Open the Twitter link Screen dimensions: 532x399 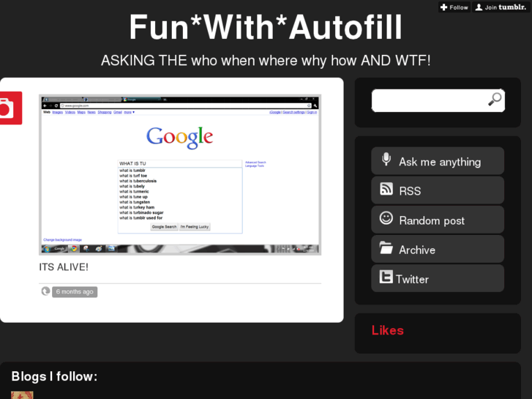pos(438,278)
